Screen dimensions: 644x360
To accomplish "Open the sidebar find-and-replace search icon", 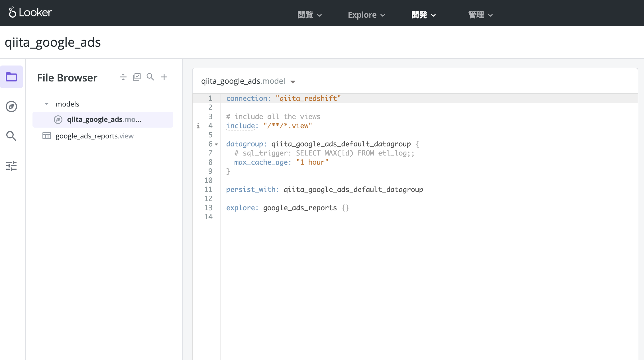I will (11, 136).
